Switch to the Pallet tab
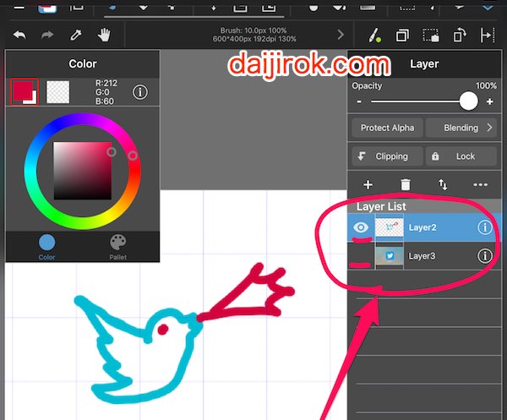507x420 pixels. coord(118,248)
